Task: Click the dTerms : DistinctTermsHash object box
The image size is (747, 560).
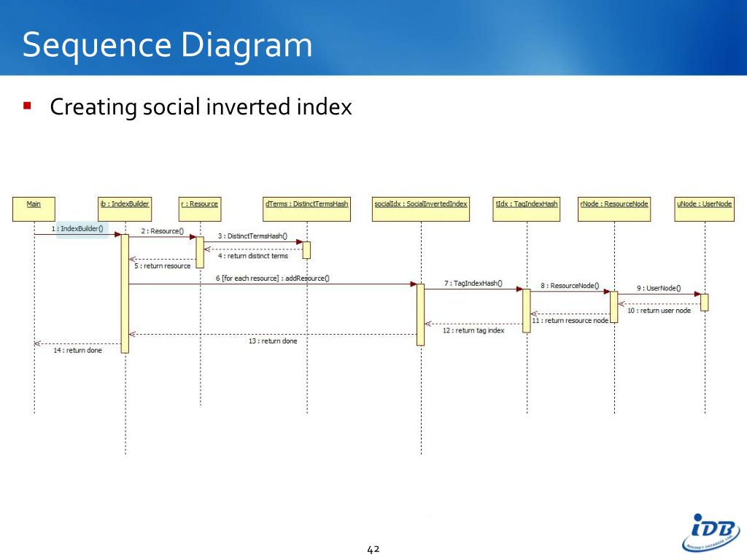Action: (x=307, y=209)
